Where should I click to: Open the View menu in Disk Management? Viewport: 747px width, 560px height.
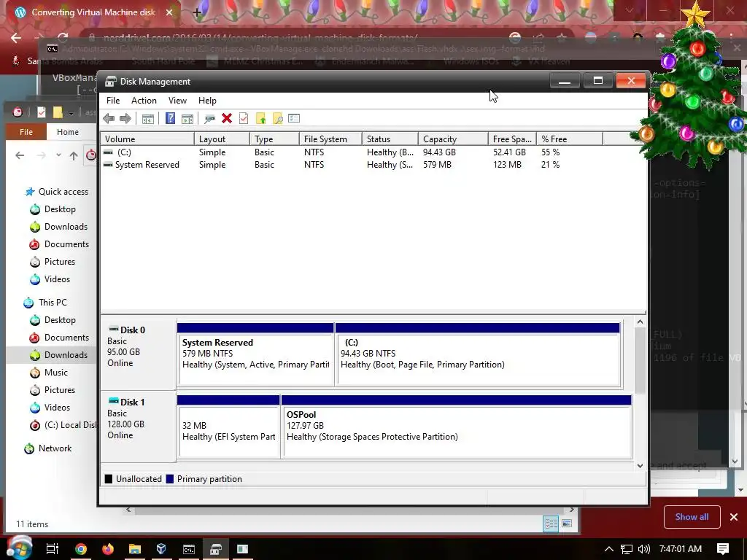tap(177, 101)
